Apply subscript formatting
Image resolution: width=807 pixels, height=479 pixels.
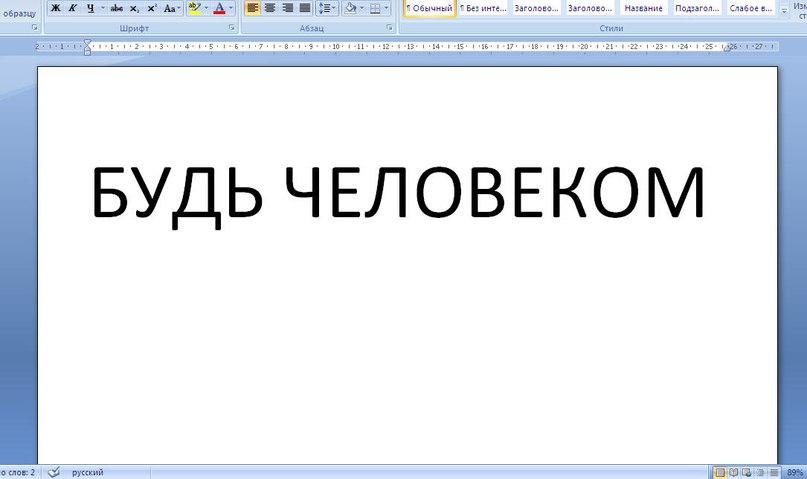[135, 8]
